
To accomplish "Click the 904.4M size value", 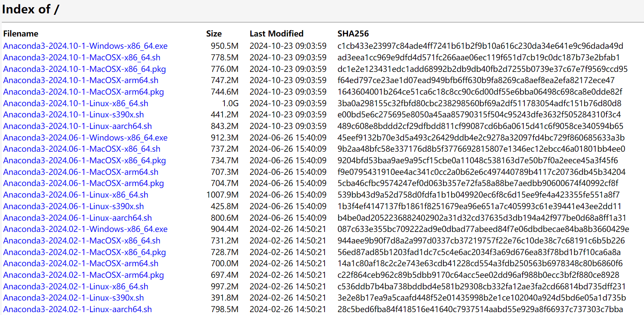I will click(x=225, y=229).
